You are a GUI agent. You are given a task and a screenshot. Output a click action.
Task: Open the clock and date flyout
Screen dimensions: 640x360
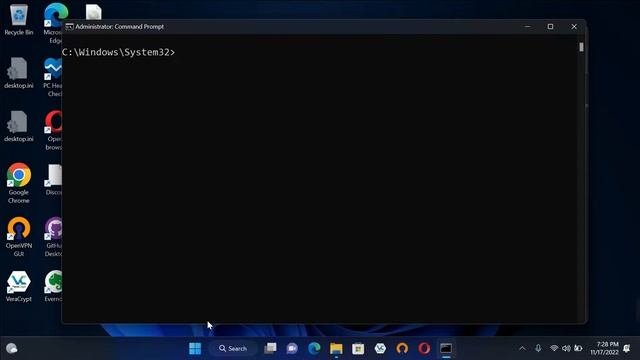pos(604,348)
